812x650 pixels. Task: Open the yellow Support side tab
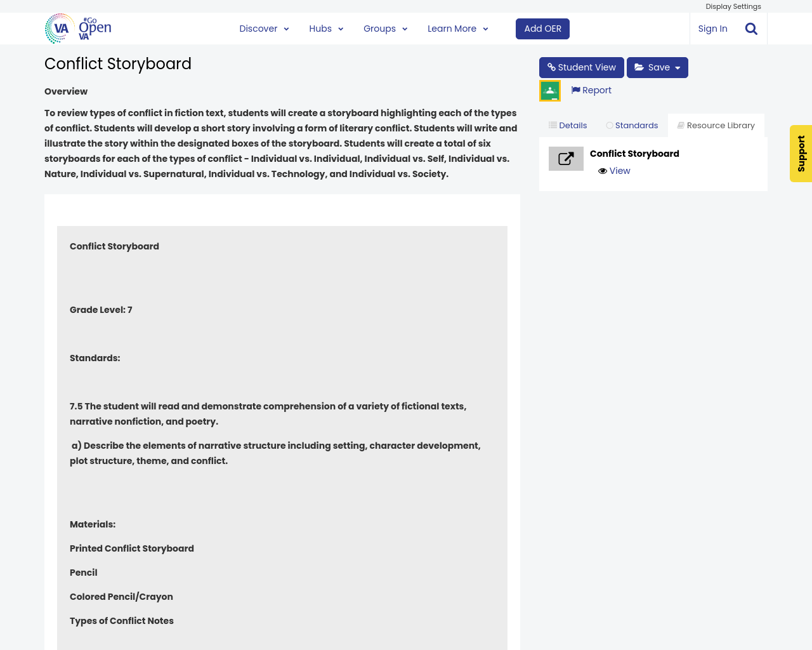click(x=801, y=154)
